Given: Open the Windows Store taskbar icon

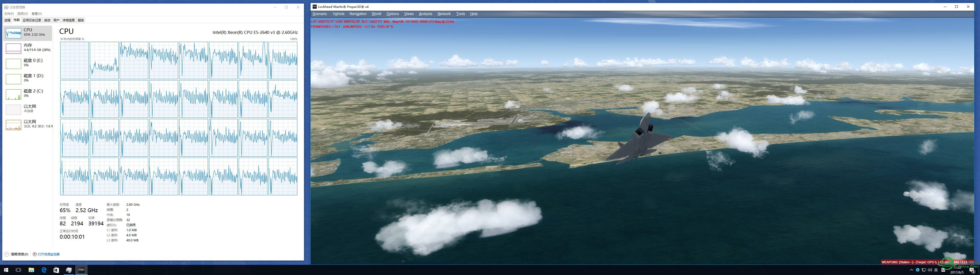Looking at the screenshot, I should click(56, 270).
